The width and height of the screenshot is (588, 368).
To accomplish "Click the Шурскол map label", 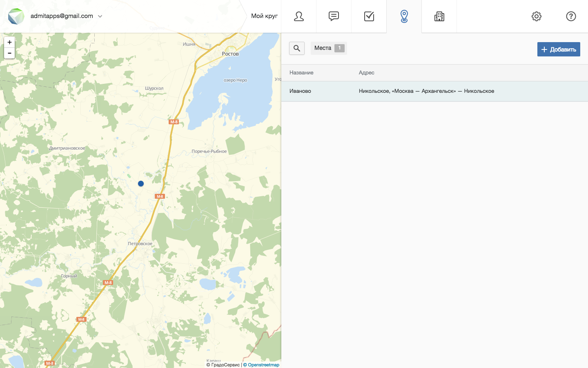I will pyautogui.click(x=154, y=88).
